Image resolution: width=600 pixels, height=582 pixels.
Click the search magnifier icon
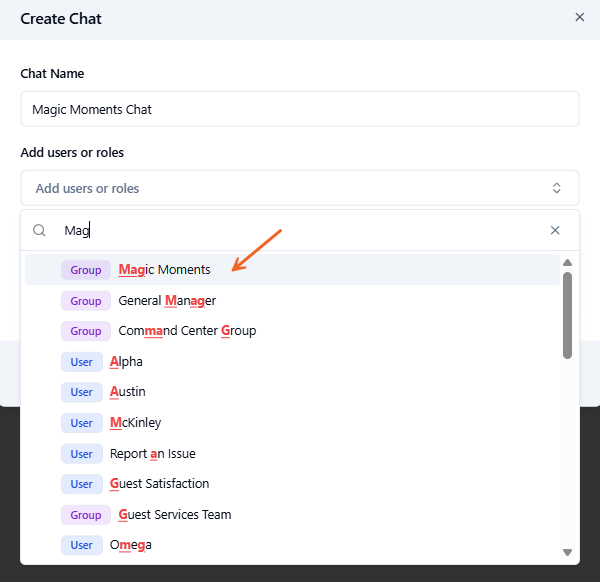[x=40, y=230]
